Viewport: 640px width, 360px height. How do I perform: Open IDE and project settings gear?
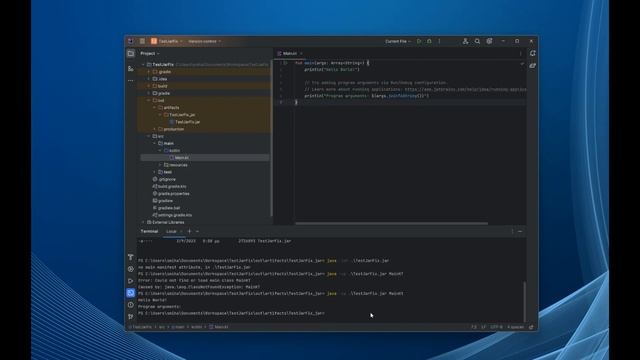[x=489, y=41]
